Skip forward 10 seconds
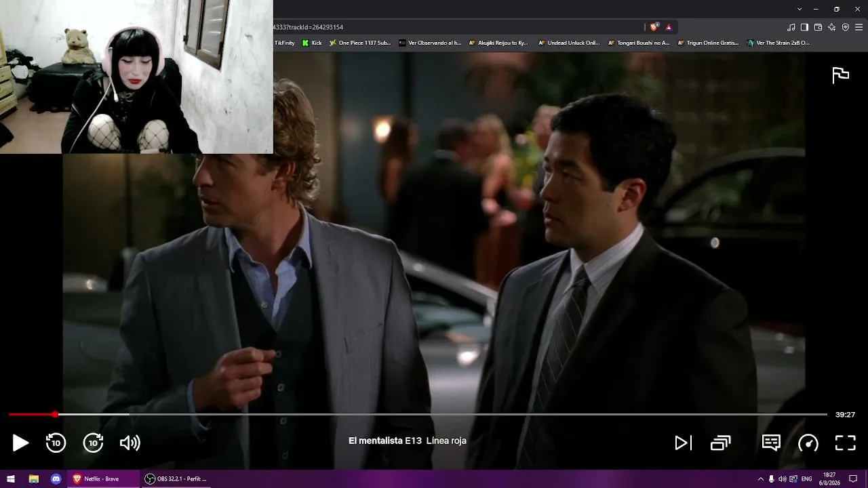 [x=93, y=443]
